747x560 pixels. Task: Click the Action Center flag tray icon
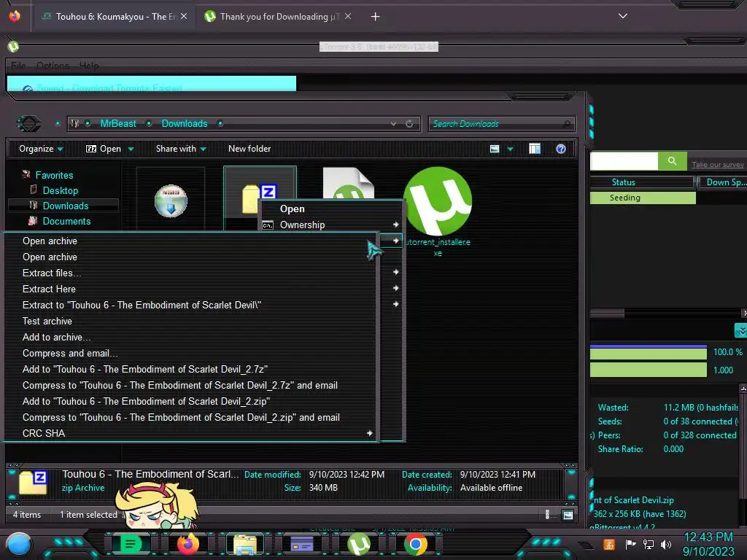click(x=630, y=544)
